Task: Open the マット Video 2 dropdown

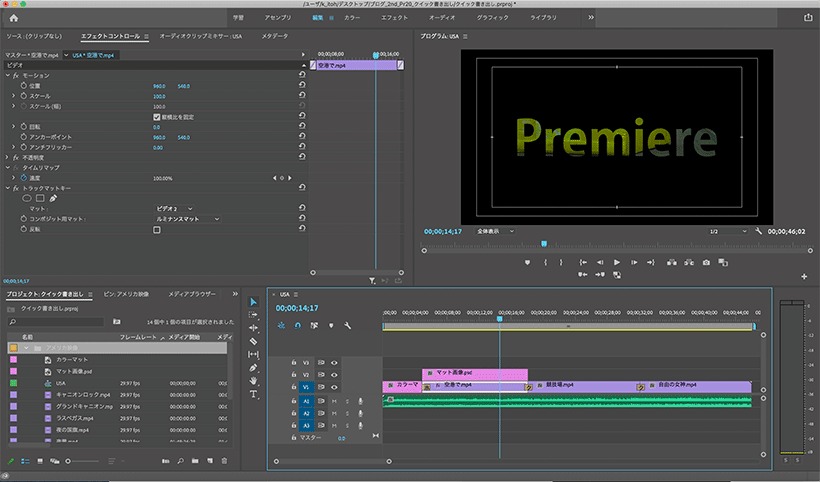Action: [174, 209]
